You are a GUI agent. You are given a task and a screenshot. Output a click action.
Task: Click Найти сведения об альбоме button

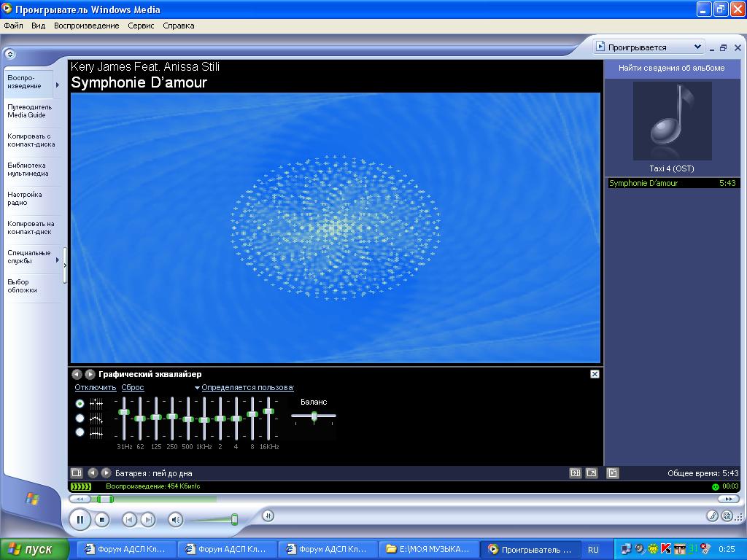[671, 68]
